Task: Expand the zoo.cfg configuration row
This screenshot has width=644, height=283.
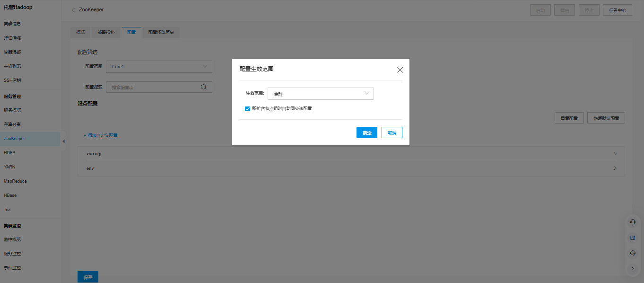Action: (351, 154)
